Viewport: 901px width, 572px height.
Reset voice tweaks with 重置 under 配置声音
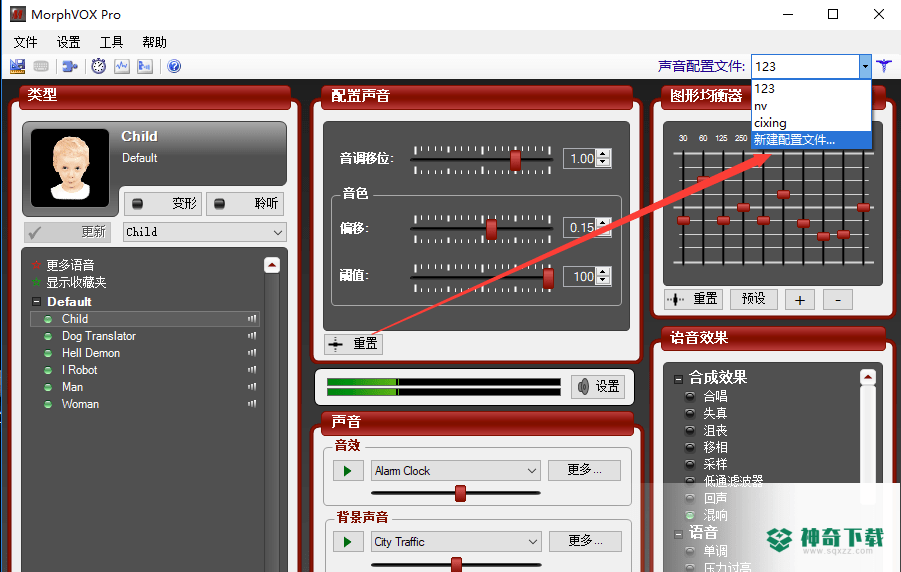(x=353, y=344)
